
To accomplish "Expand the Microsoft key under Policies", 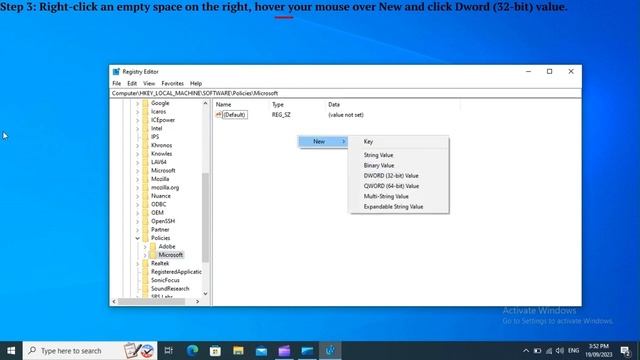I will pyautogui.click(x=145, y=255).
